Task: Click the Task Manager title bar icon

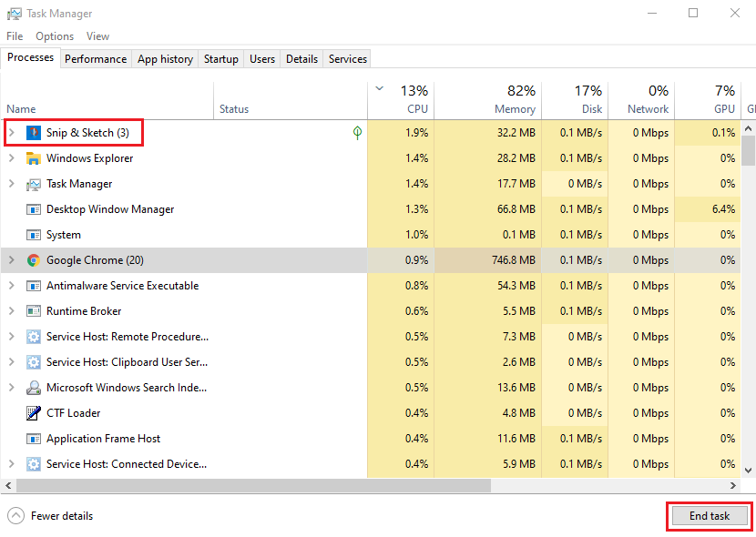Action: coord(14,14)
